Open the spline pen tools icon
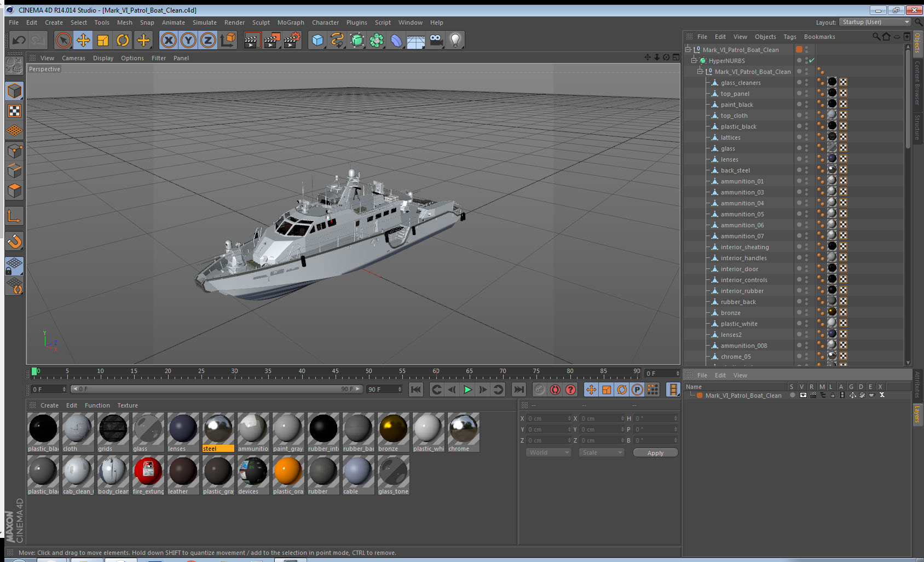This screenshot has width=924, height=562. point(337,40)
